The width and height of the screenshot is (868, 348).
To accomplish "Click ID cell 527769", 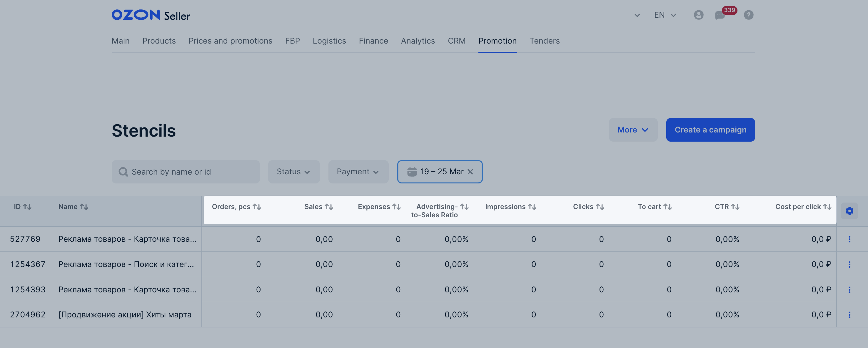I will tap(25, 239).
